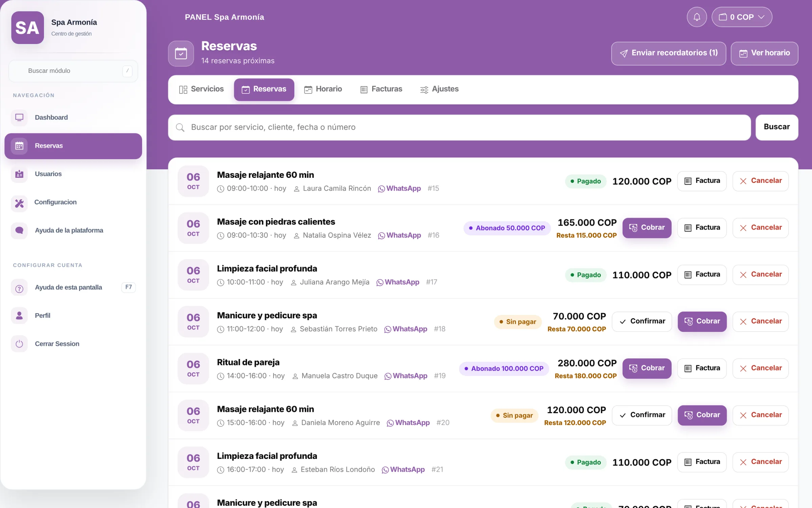Click Enviar recordatorios (1) button
The width and height of the screenshot is (812, 508).
669,53
